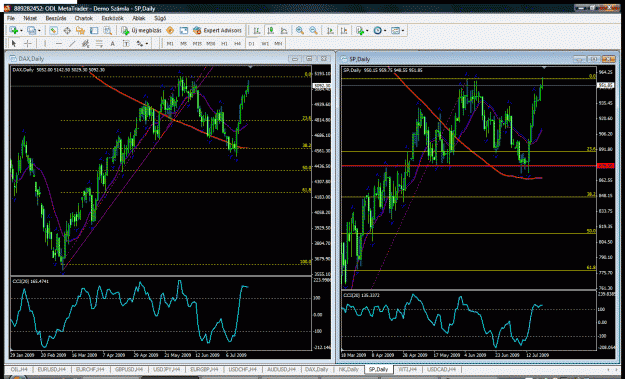Switch to the WTI,H4 chart tab
625x379 pixels.
pos(407,369)
